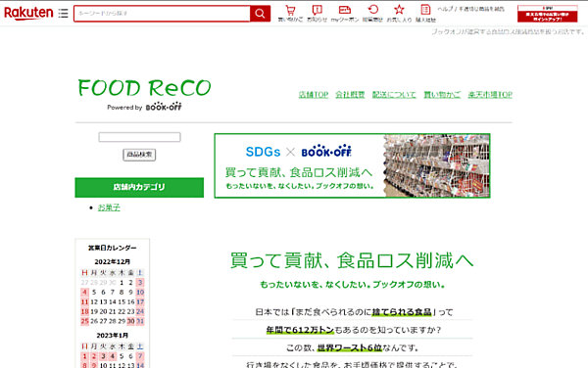Click the highlighted text 年間で612万トン
Viewport: 588px width, 368px height.
click(300, 330)
